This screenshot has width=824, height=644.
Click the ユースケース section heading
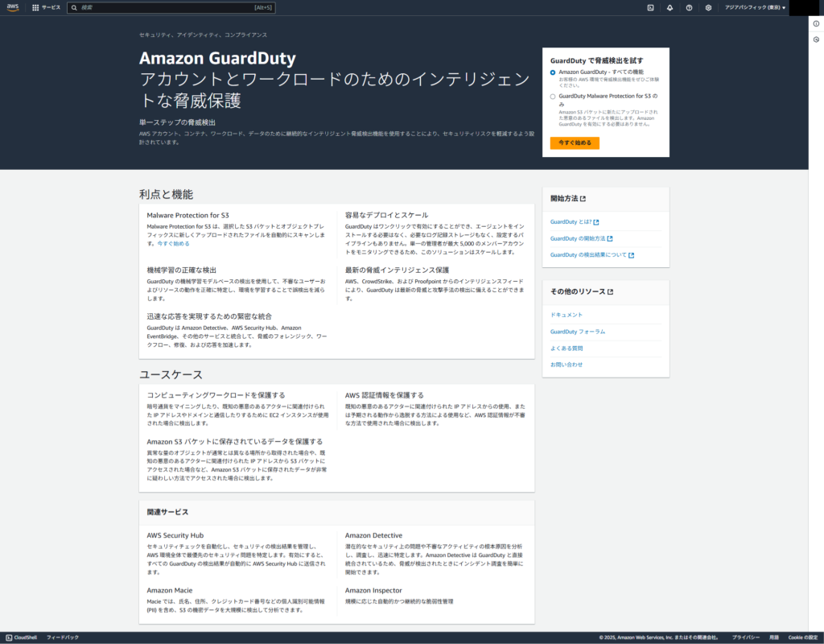point(171,375)
